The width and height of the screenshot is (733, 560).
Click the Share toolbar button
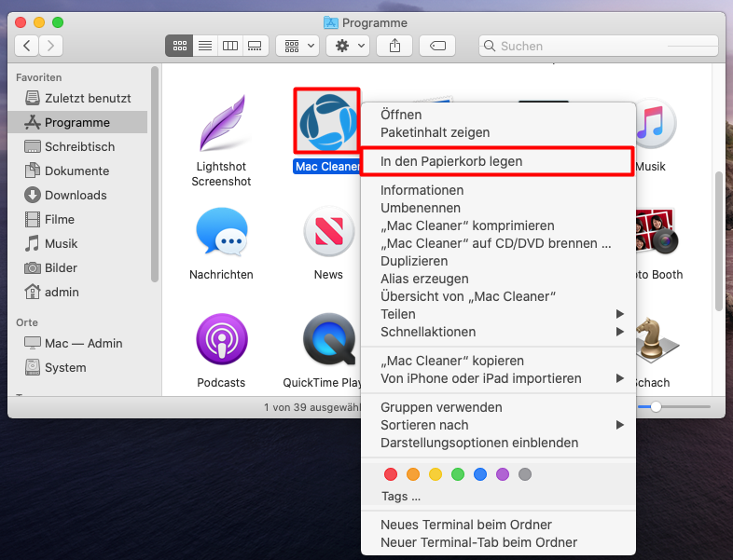point(395,46)
